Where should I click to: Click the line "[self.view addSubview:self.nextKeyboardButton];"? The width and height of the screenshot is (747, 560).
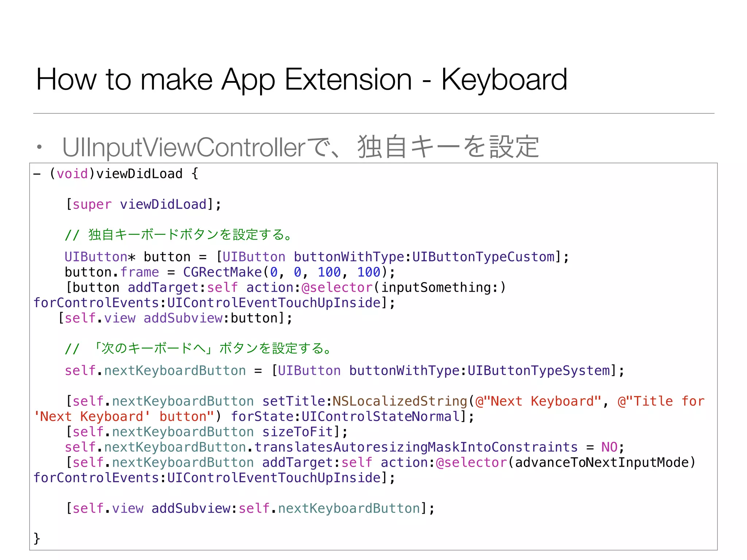coord(250,509)
